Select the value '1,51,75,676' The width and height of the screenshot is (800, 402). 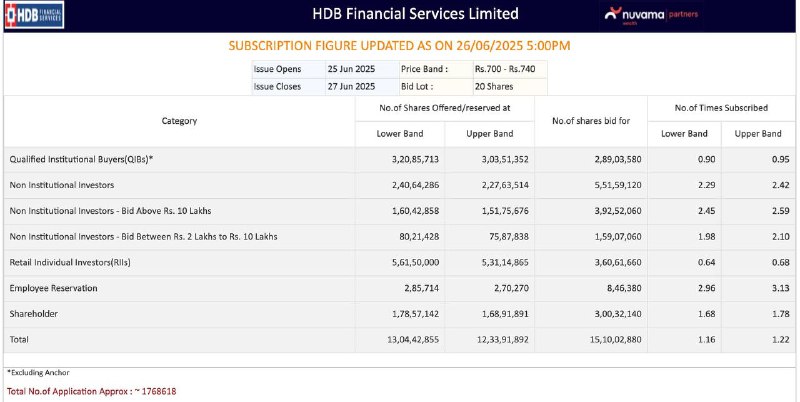coord(505,211)
